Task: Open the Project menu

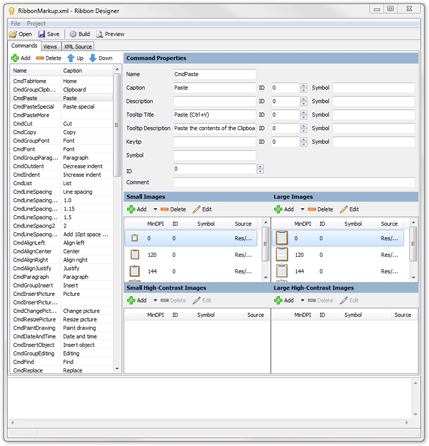Action: [x=36, y=24]
